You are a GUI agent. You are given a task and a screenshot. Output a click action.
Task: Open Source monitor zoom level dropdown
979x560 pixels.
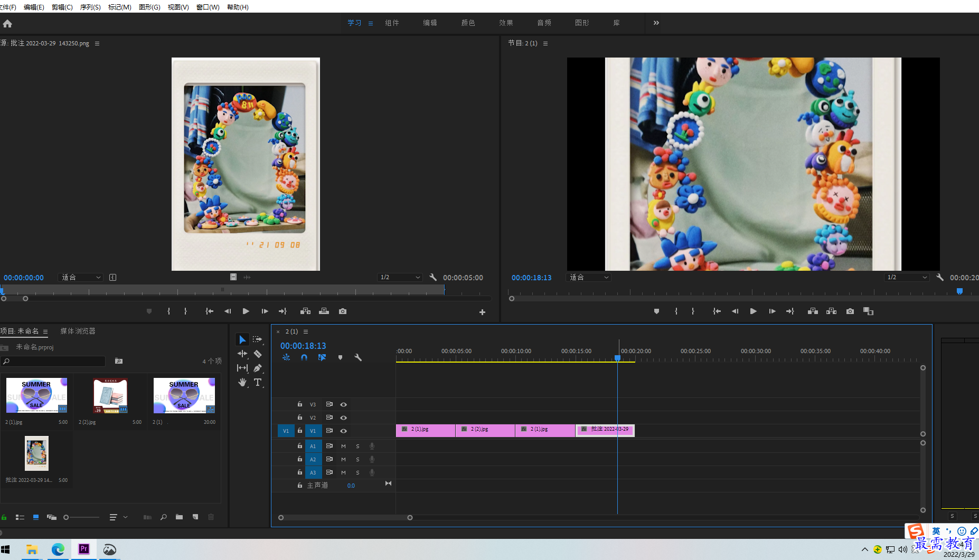(x=81, y=277)
